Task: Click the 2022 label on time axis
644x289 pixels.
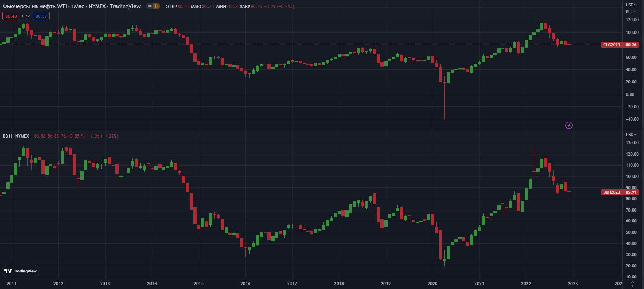Action: tap(526, 284)
